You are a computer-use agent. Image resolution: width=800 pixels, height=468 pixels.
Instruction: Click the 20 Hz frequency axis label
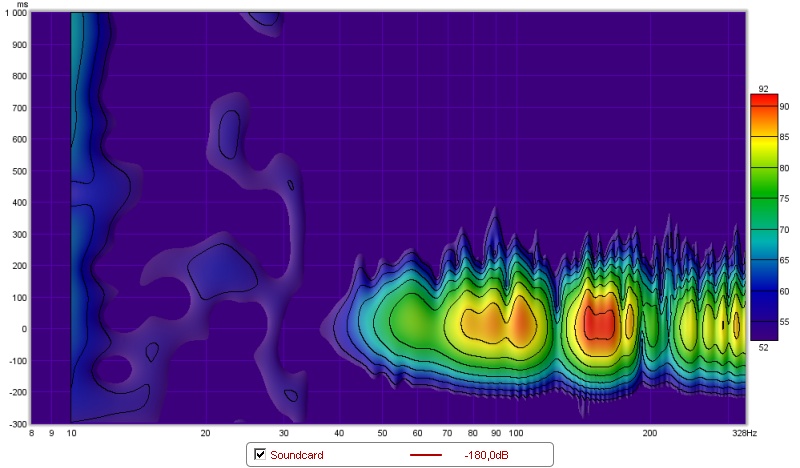[205, 433]
